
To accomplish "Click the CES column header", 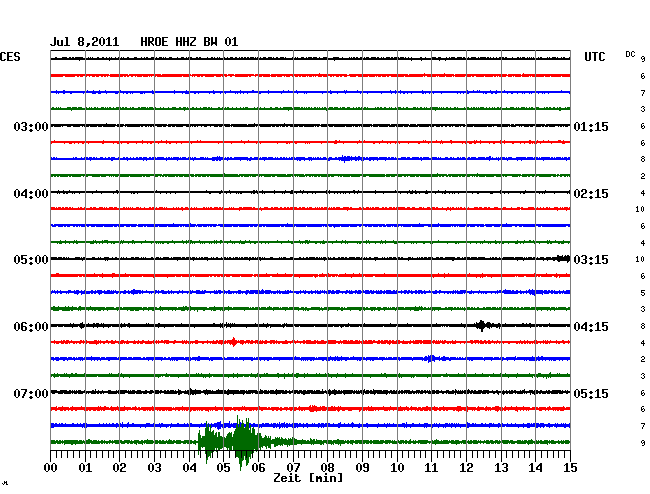I will click(10, 57).
